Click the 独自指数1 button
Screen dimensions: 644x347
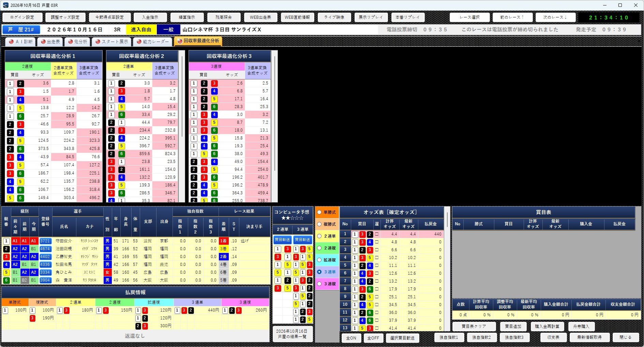449,337
